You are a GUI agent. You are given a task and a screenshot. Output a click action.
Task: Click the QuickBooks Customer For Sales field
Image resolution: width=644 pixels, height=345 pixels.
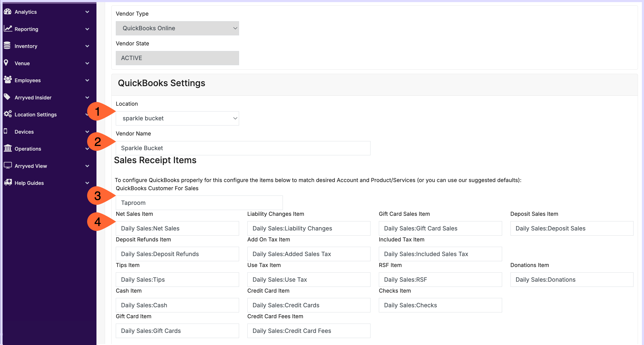(x=199, y=203)
